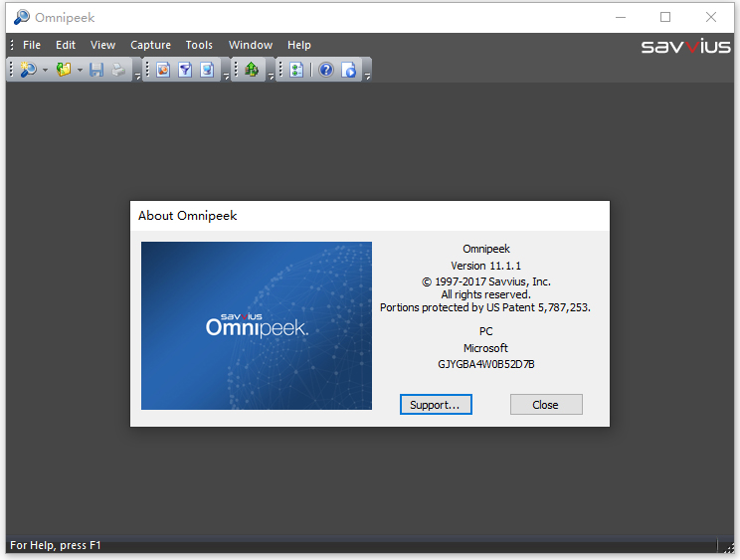Screen dimensions: 740x560
Task: Click the Save floppy disk icon
Action: point(96,70)
